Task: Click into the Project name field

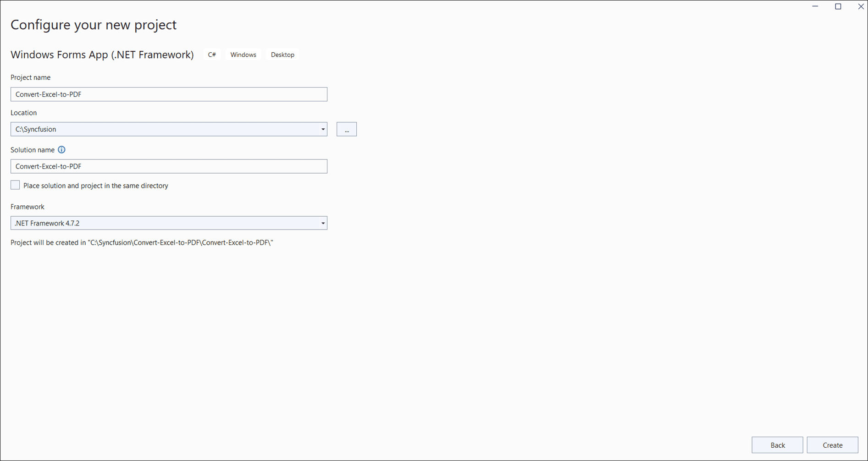Action: [x=169, y=94]
